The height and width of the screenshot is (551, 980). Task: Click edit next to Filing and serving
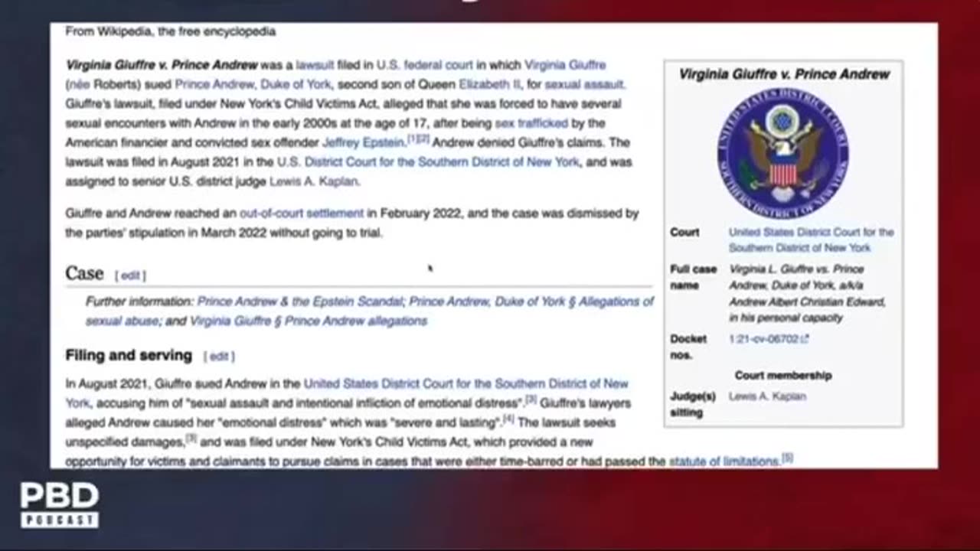(219, 357)
